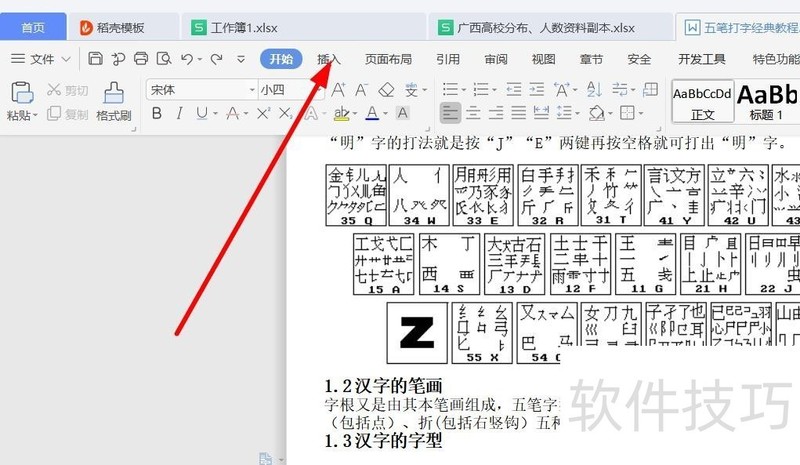Open the customize quick access toolbar dropdown
The image size is (800, 465).
click(241, 59)
